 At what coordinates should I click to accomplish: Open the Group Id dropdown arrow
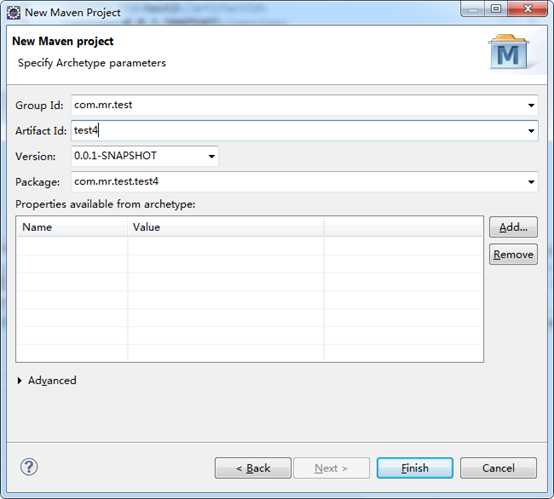(x=531, y=105)
